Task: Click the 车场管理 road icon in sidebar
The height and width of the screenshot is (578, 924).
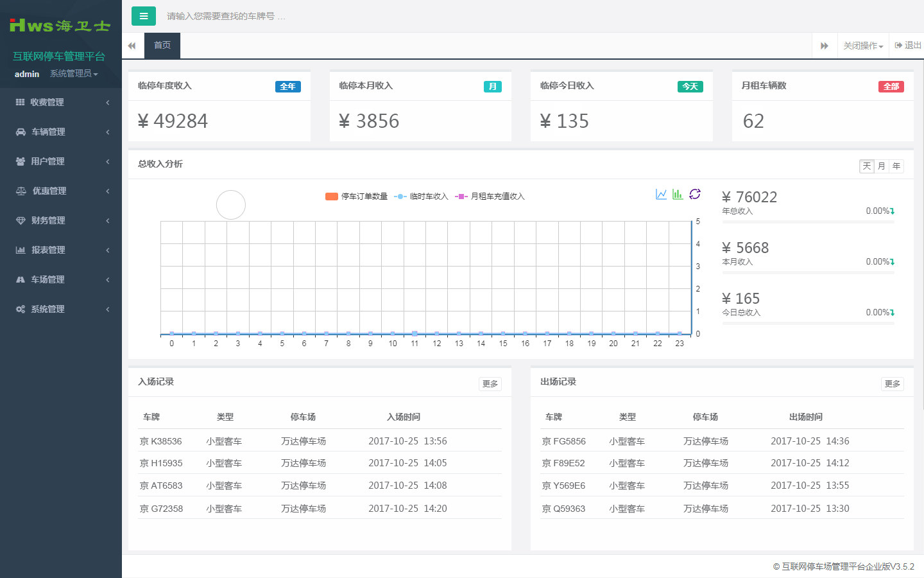Action: [x=20, y=279]
